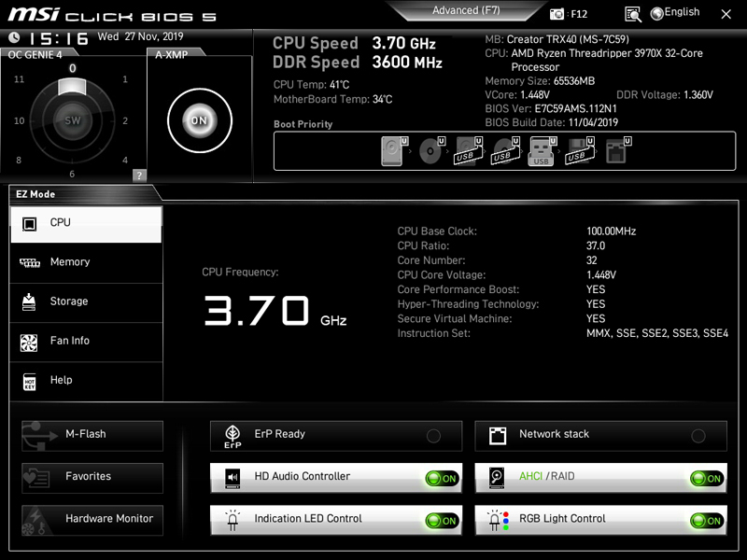The image size is (747, 560).
Task: Enable the ErP Ready radio indicator
Action: [x=433, y=436]
